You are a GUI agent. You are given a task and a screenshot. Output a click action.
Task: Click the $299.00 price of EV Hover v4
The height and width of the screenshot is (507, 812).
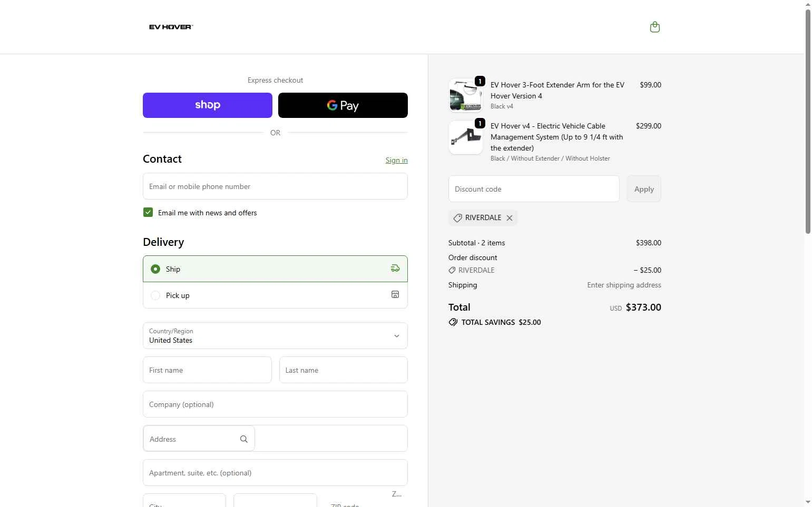[x=649, y=126]
